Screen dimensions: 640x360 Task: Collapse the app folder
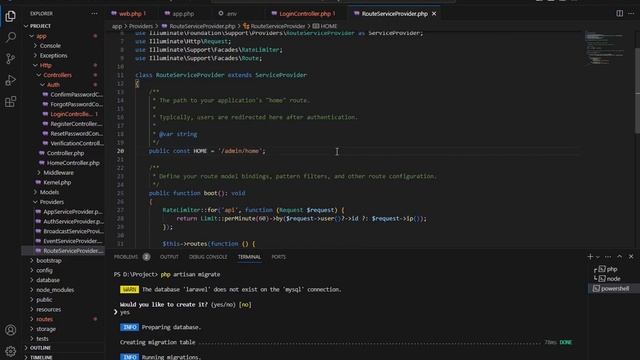coord(41,36)
